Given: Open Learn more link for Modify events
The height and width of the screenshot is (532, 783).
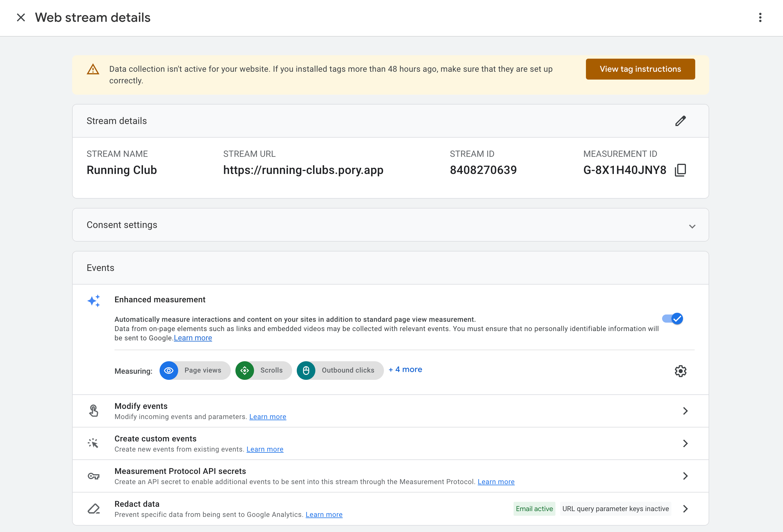Looking at the screenshot, I should (267, 416).
